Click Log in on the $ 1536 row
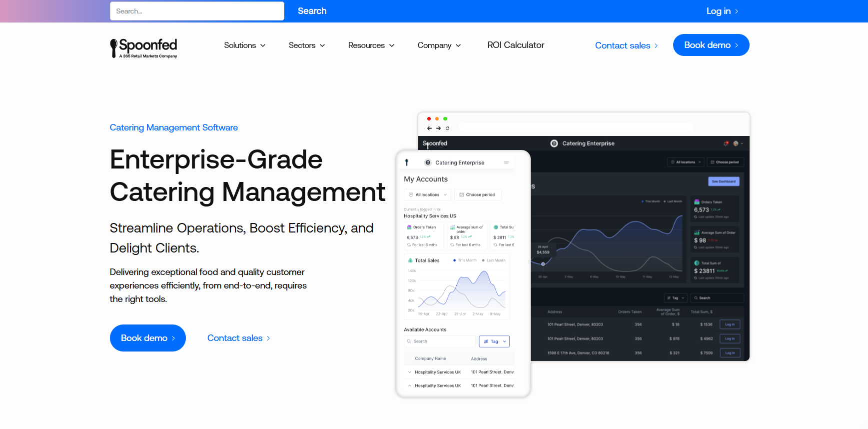This screenshot has width=868, height=429. coord(730,324)
